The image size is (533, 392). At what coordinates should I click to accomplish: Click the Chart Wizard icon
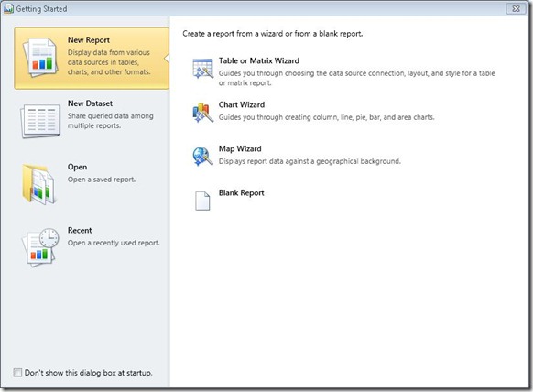click(x=203, y=113)
